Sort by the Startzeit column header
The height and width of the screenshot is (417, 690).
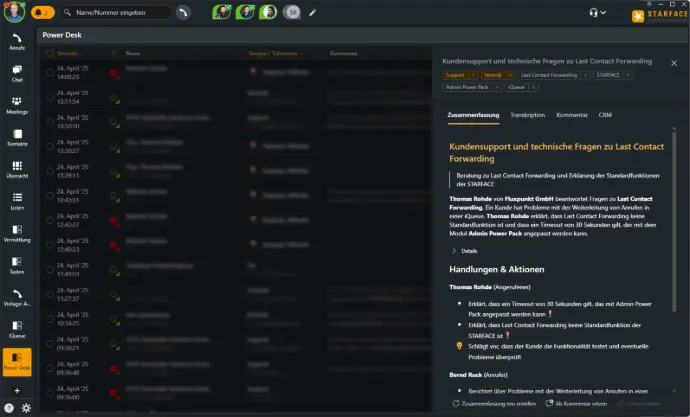(x=67, y=53)
